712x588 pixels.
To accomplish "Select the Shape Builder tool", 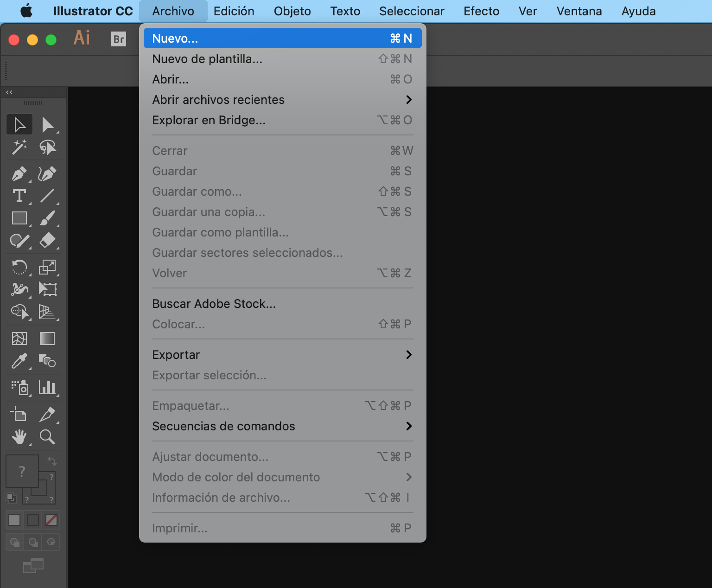I will [19, 312].
